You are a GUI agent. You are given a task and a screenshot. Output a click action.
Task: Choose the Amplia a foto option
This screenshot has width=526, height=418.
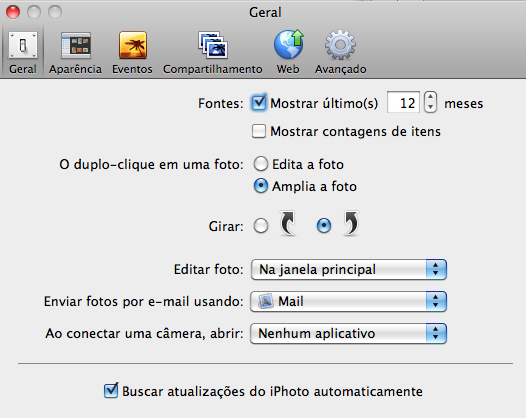pos(261,186)
